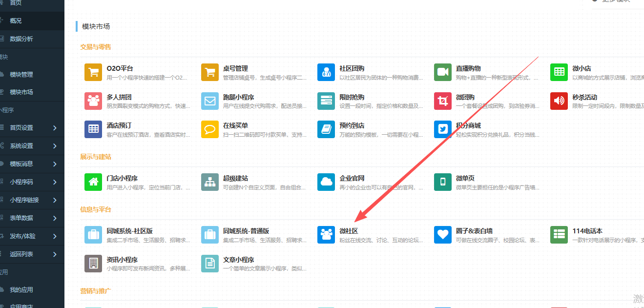Viewport: 644px width, 308px height.
Task: Click the O2O平台 shopping cart icon
Action: [x=93, y=72]
